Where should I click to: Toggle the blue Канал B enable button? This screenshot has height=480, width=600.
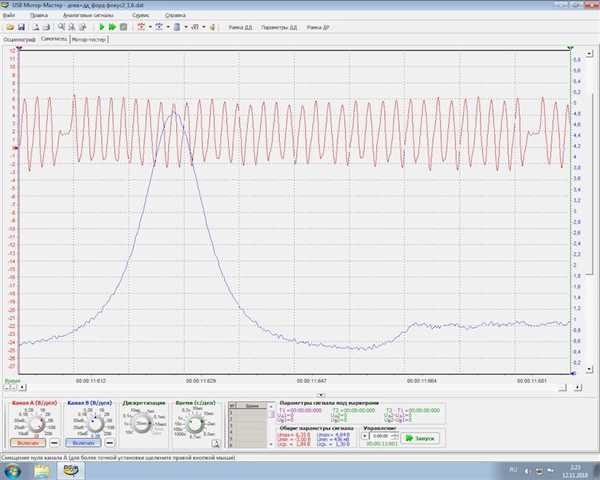tap(83, 443)
